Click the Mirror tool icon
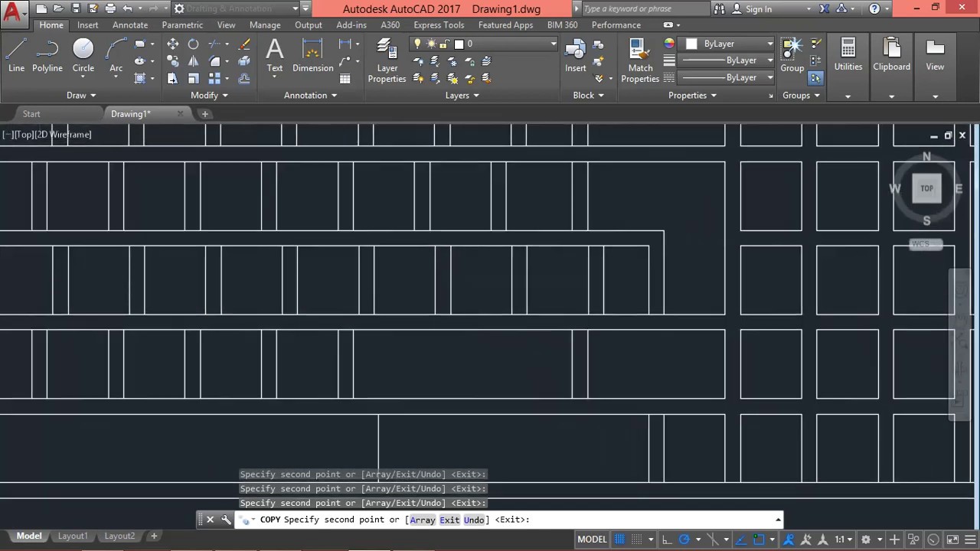 (194, 61)
